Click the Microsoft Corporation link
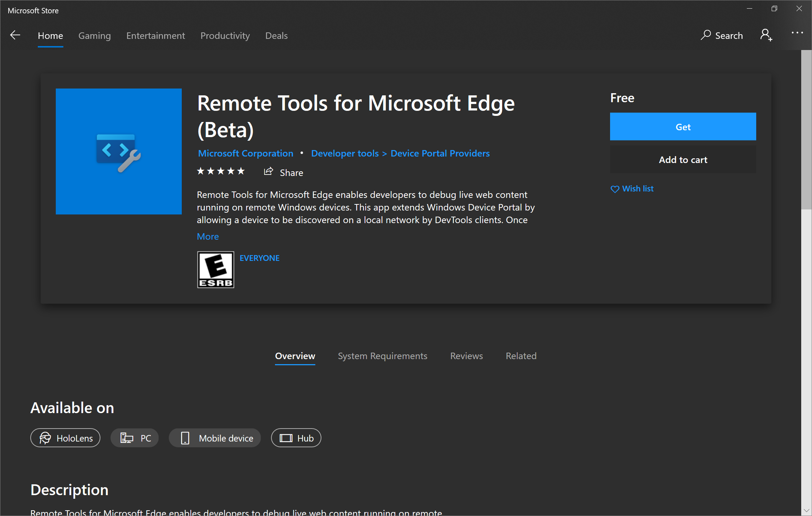This screenshot has height=516, width=812. point(245,153)
